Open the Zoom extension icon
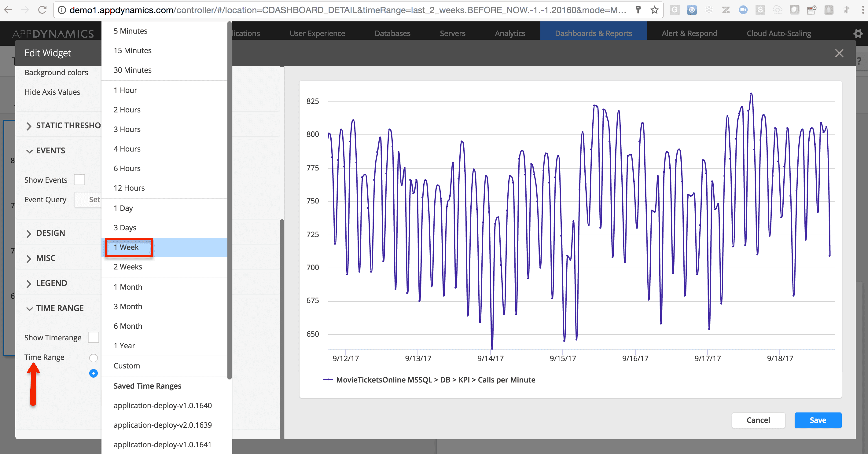Viewport: 868px width, 454px height. [x=743, y=10]
